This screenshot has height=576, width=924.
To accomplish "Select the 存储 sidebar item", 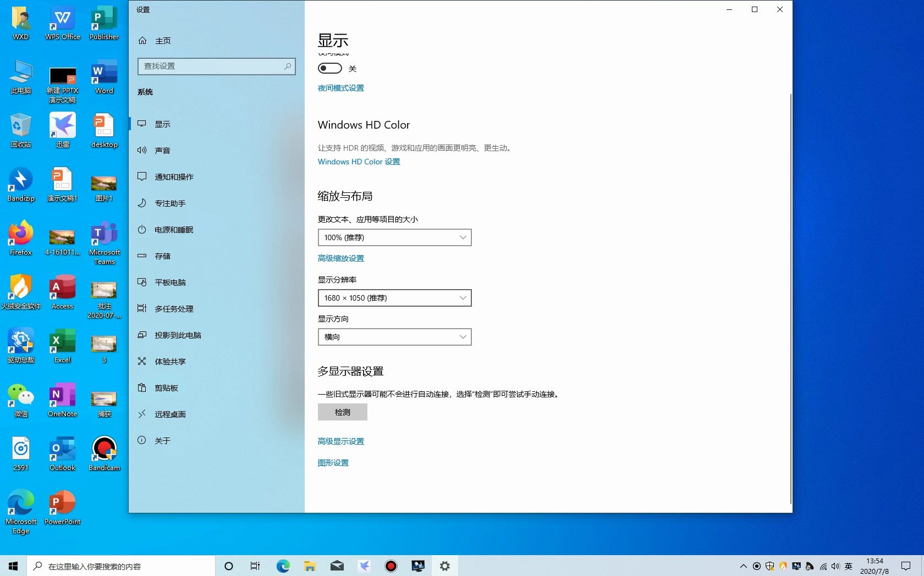I will point(162,256).
